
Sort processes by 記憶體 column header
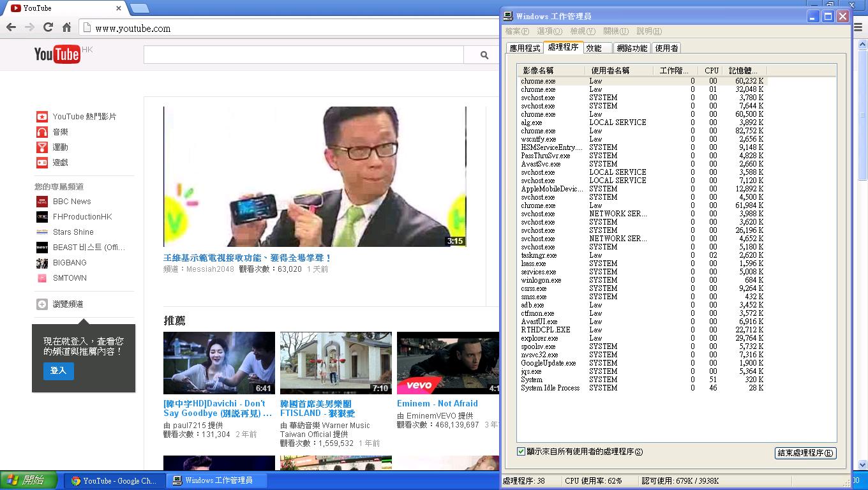click(x=745, y=71)
